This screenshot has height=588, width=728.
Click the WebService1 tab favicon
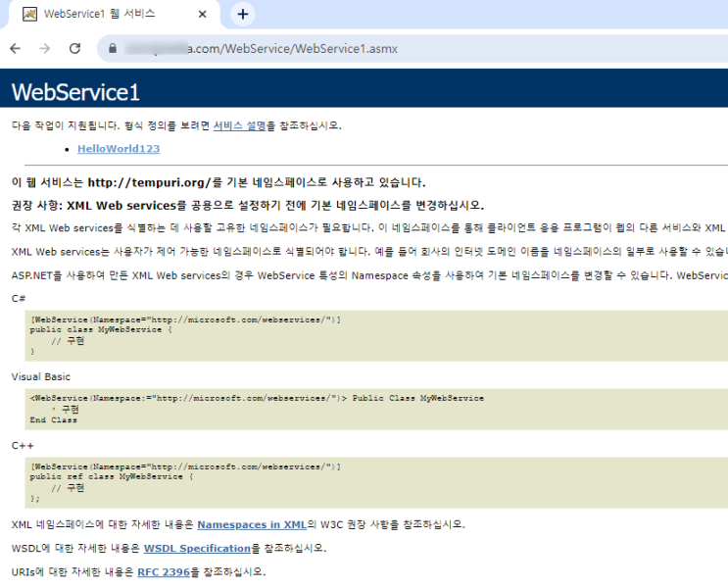[29, 15]
